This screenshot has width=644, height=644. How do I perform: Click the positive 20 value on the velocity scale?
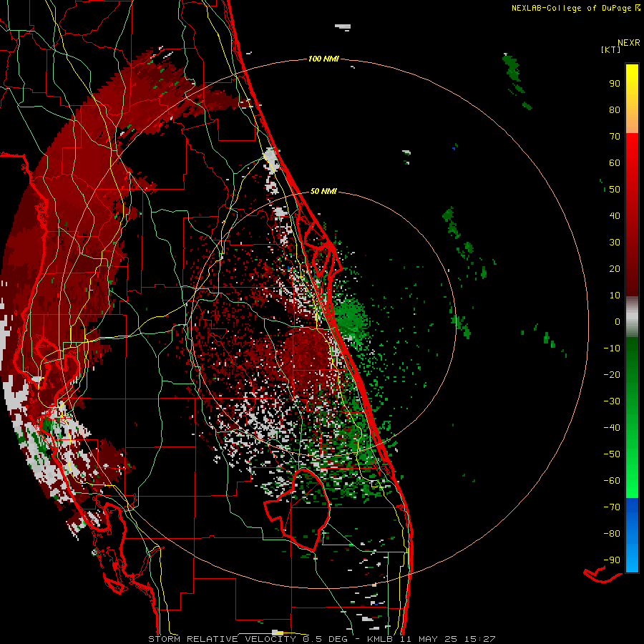pos(615,268)
